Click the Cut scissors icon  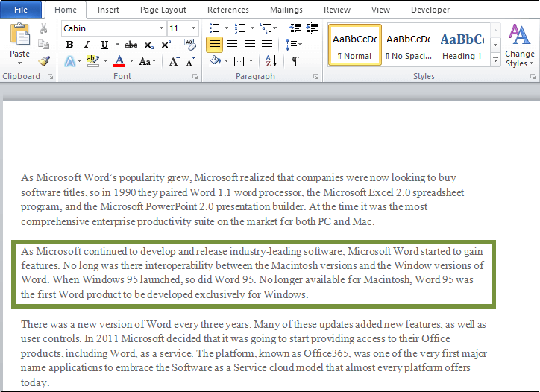click(x=43, y=28)
